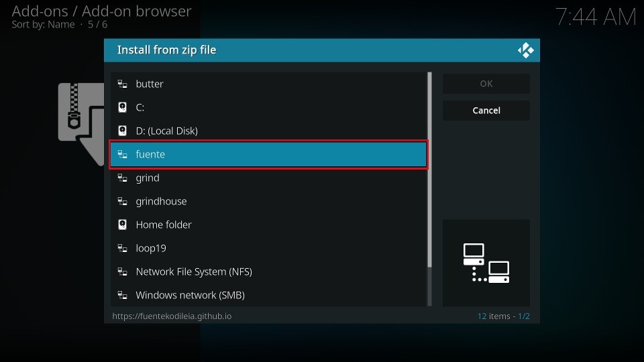
Task: Click the disk icon beside D: (Local Disk)
Action: point(122,131)
